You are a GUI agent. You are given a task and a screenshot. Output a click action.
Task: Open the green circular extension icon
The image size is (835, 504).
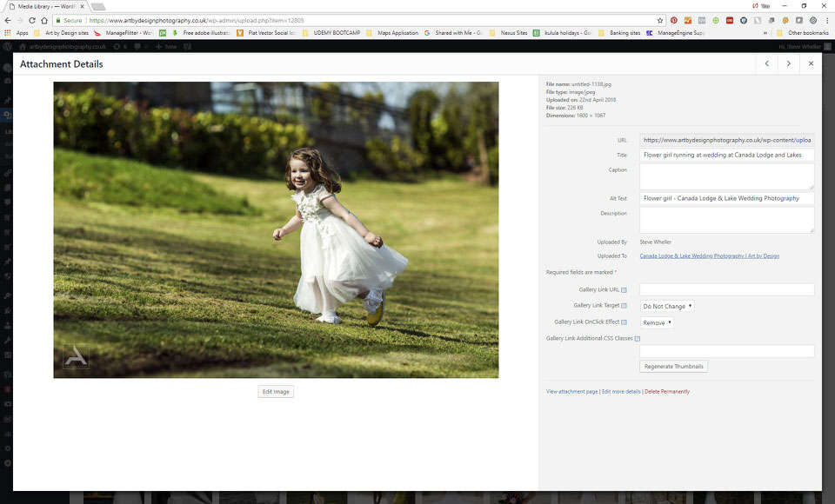point(716,20)
